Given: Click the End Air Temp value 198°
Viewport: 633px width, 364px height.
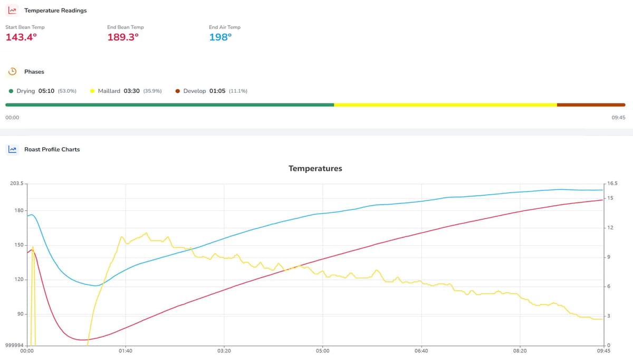Looking at the screenshot, I should tap(220, 37).
